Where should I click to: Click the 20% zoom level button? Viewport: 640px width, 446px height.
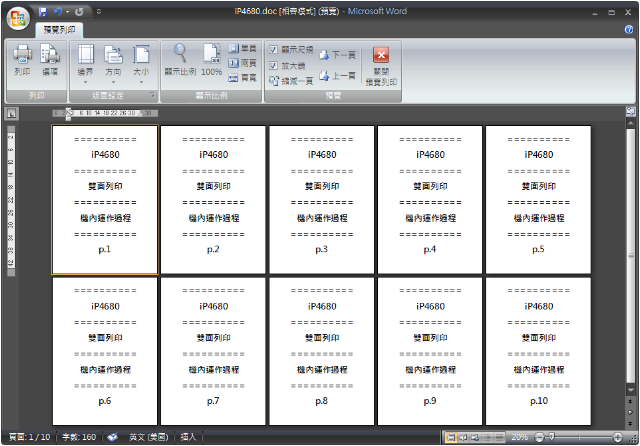(x=519, y=438)
